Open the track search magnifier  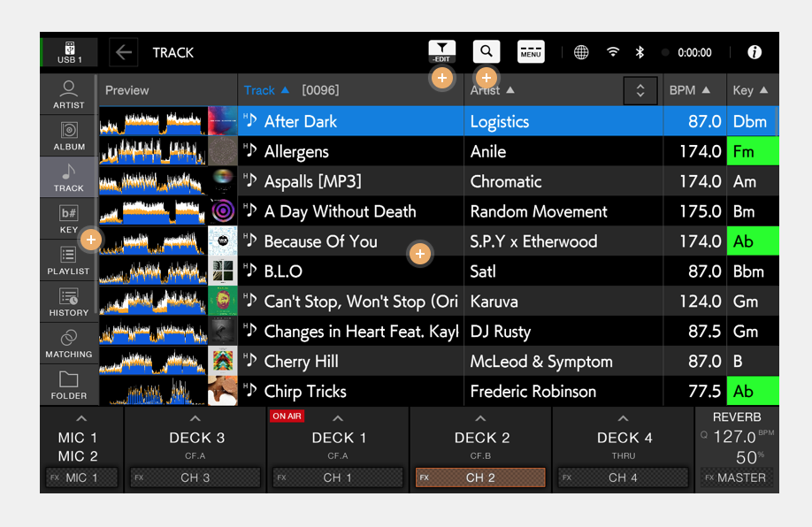486,51
